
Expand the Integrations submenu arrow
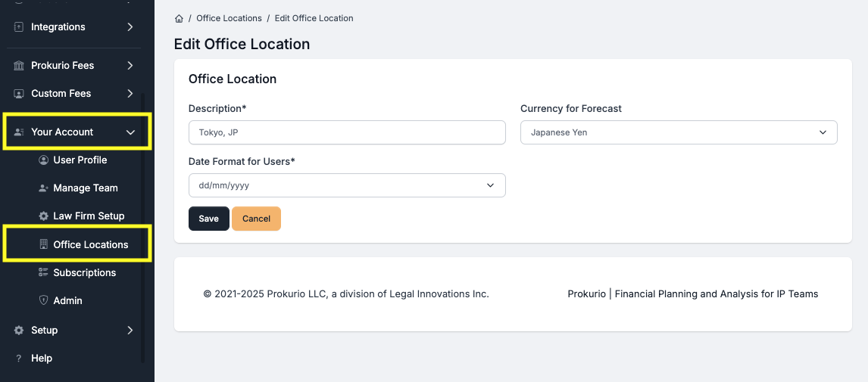130,27
